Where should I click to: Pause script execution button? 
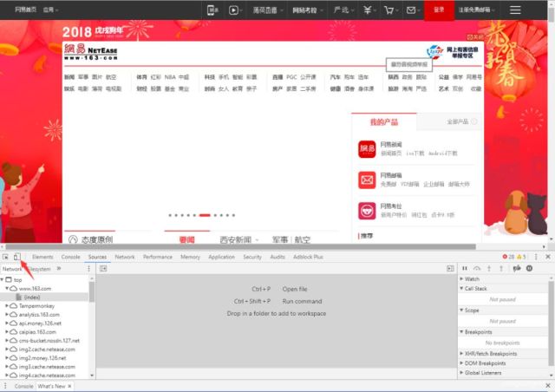465,268
